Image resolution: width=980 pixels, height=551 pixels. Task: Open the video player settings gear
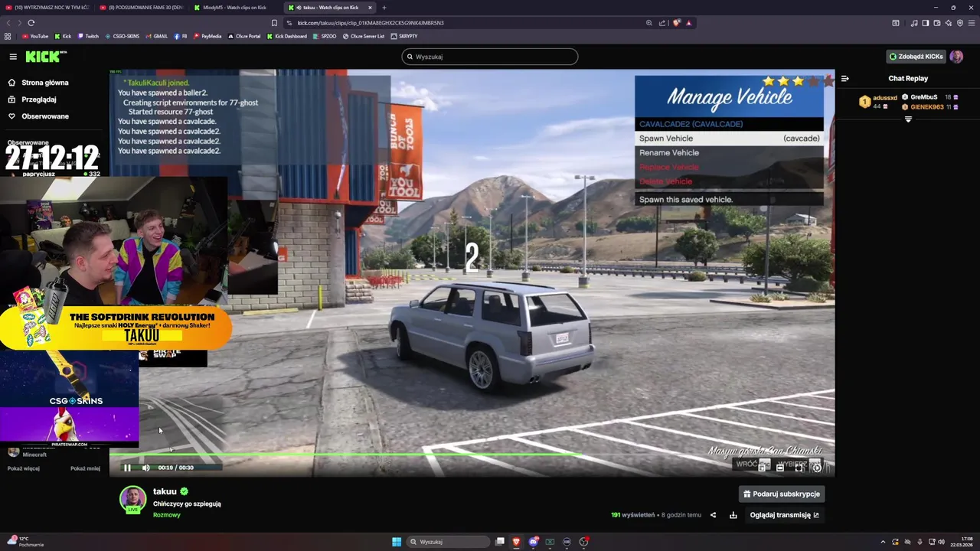tap(817, 468)
